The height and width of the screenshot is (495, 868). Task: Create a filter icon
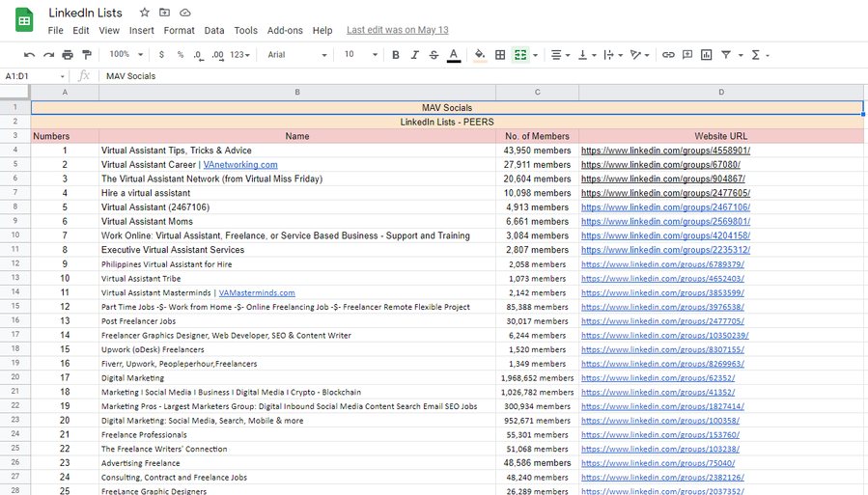pos(726,55)
